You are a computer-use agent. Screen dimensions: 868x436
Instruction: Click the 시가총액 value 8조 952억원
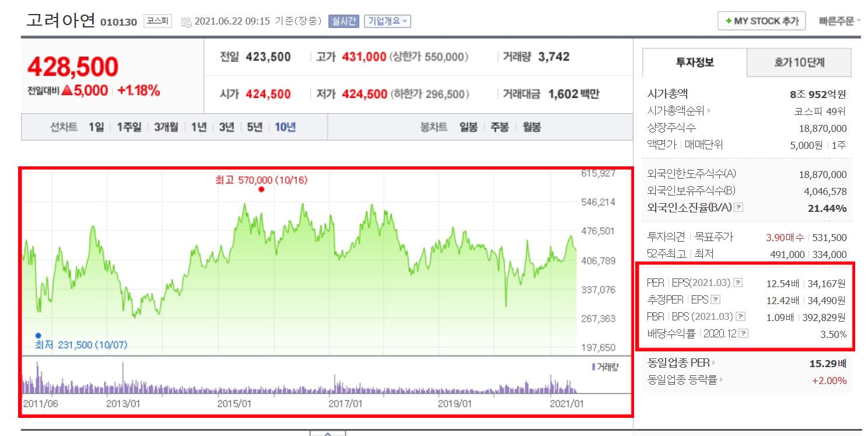pyautogui.click(x=817, y=94)
